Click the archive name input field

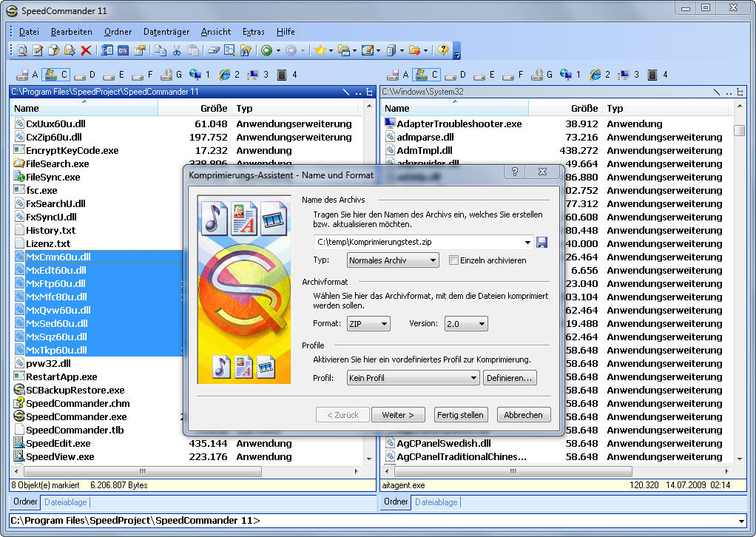click(419, 242)
